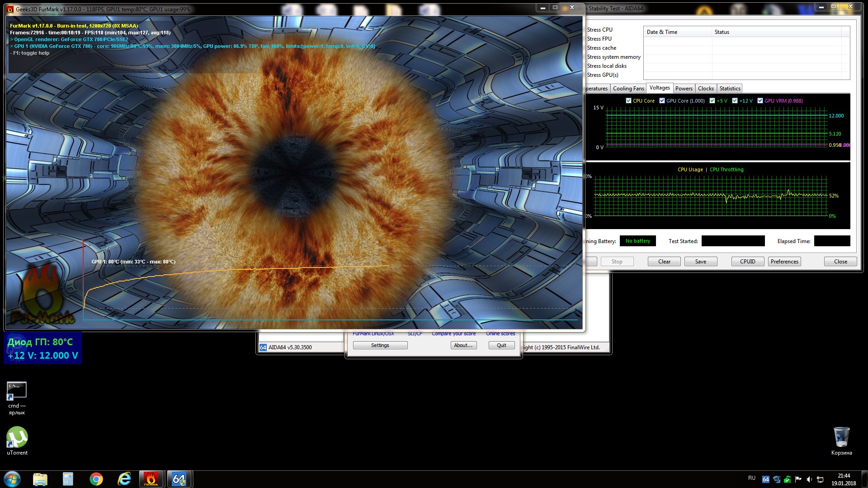Click FurMark Settings button

(x=380, y=345)
